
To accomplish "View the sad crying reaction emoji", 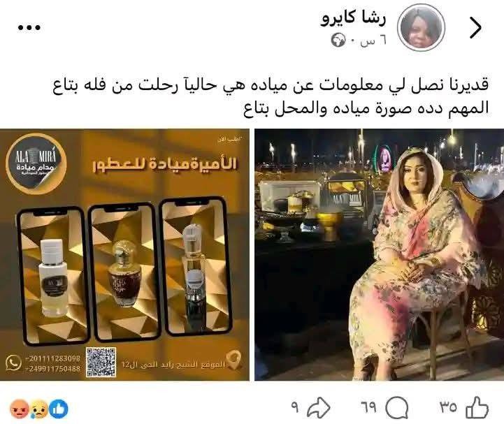I will pyautogui.click(x=38, y=409).
